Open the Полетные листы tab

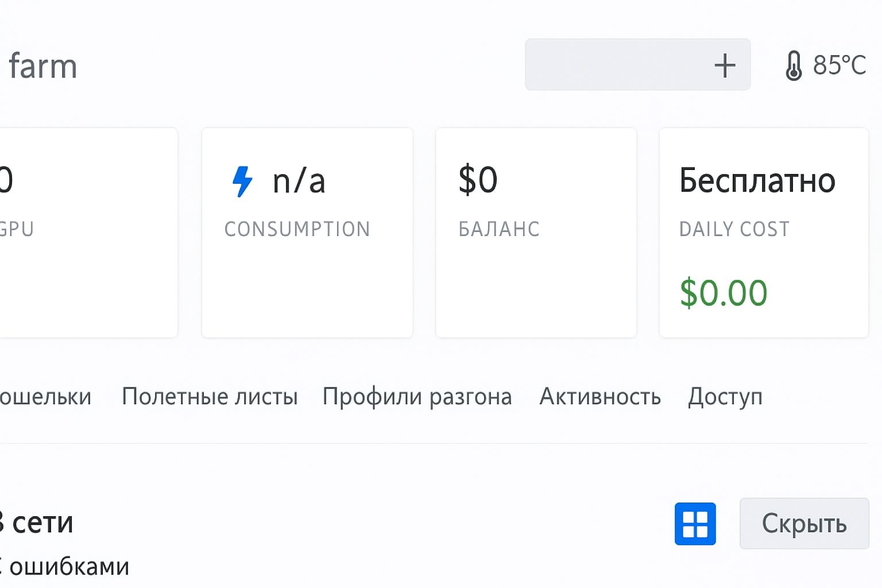(210, 396)
